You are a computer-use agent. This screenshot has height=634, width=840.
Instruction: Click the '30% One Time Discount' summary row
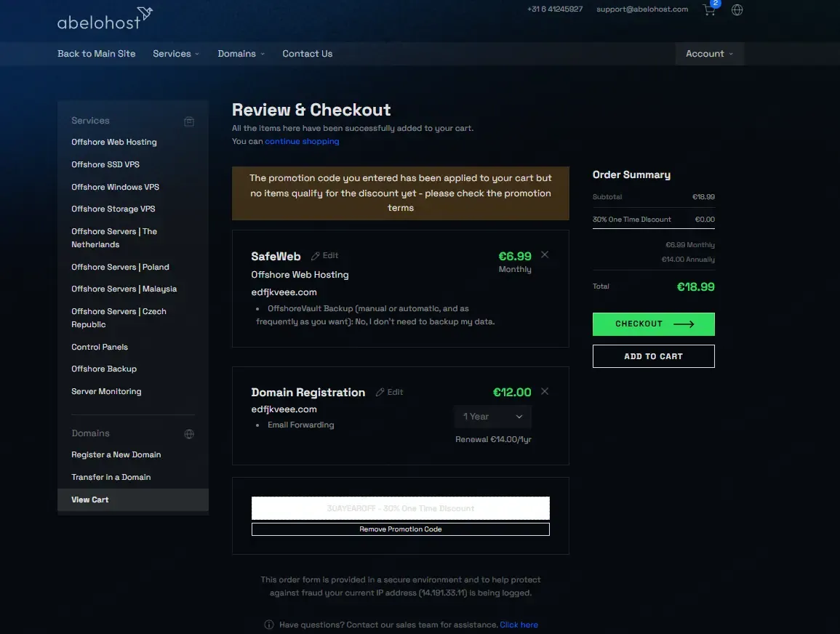click(654, 220)
